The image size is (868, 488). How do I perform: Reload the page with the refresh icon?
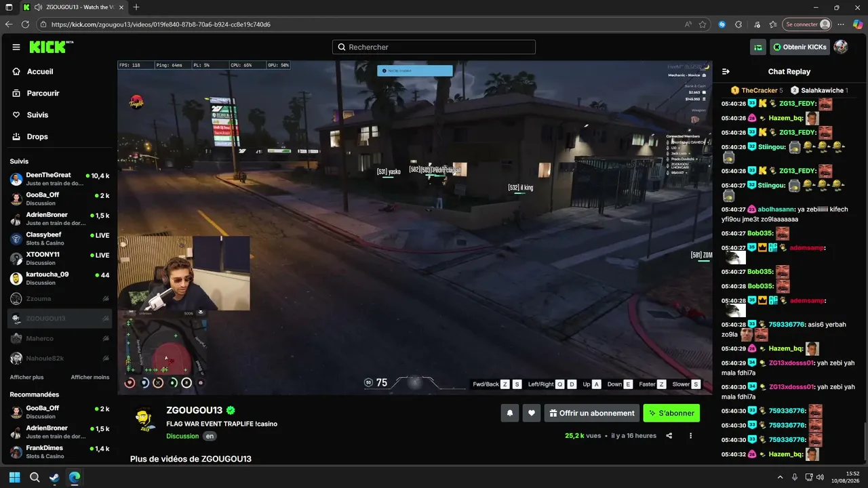(26, 24)
